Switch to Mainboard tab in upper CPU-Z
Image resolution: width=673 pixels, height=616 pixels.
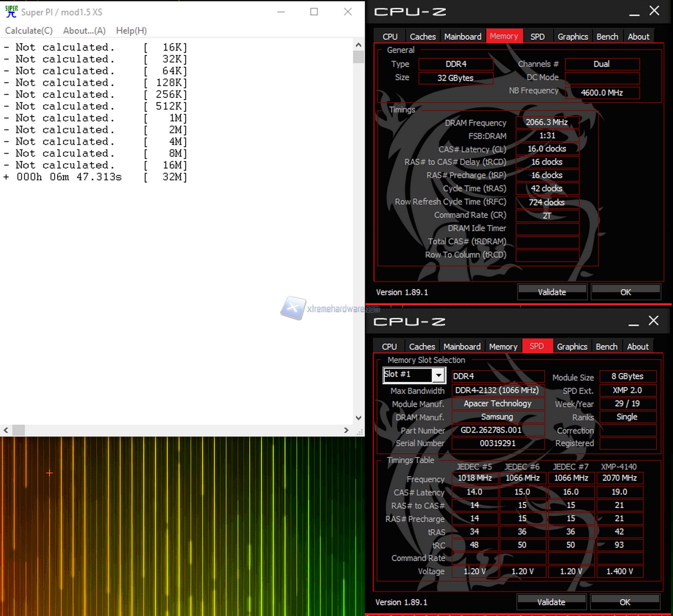463,36
